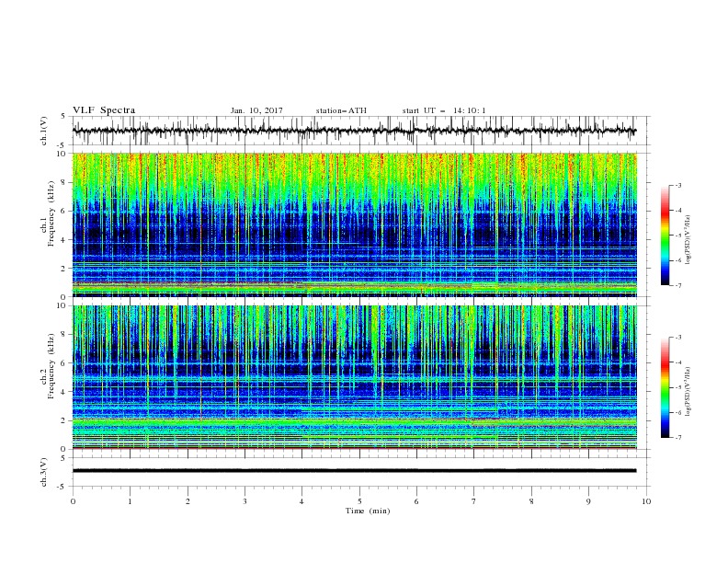Click the "9" minute tick label
Viewport: 728px width, 563px height.
click(x=588, y=501)
